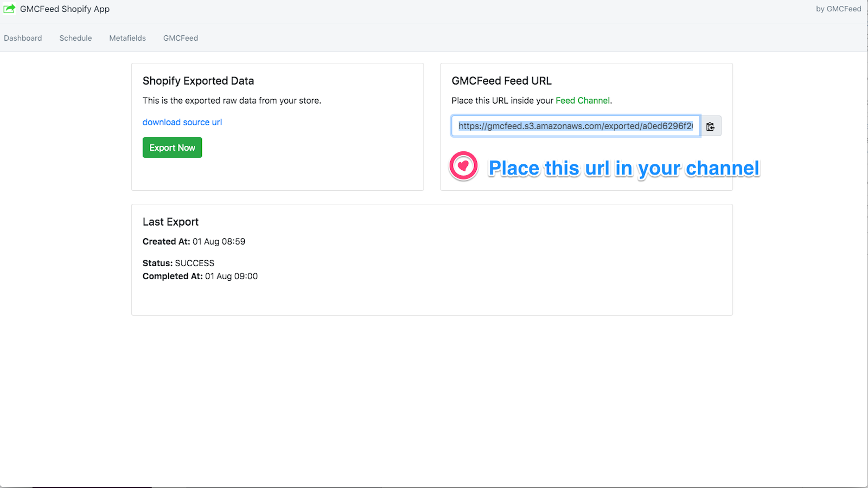This screenshot has width=868, height=488.
Task: Open the Metafields page
Action: 127,38
